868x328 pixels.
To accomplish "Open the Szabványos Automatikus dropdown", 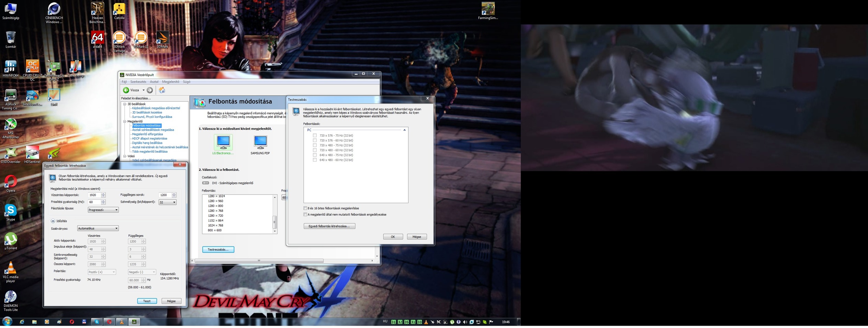I will tap(98, 228).
